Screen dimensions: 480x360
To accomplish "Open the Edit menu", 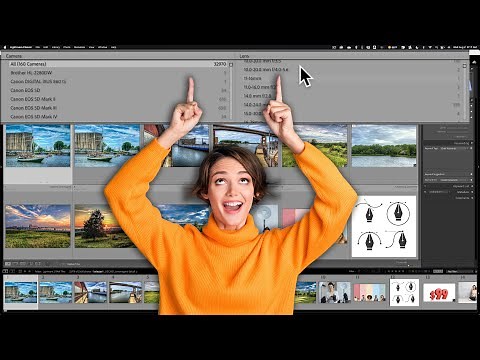I will coord(46,47).
